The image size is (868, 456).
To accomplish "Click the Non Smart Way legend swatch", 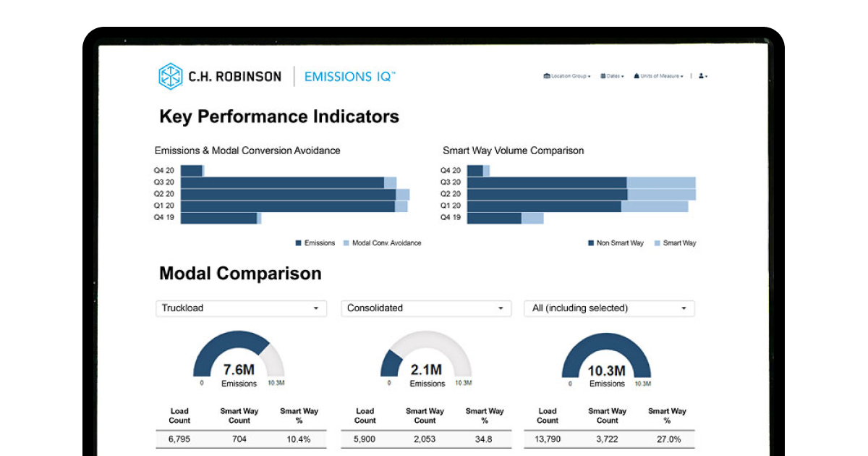I will pos(591,243).
